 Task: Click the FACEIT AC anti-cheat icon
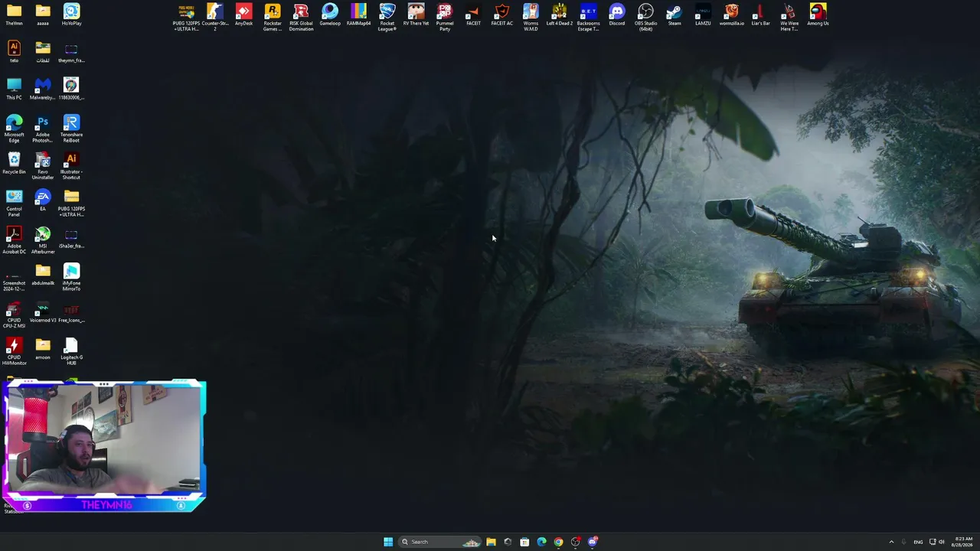[502, 15]
